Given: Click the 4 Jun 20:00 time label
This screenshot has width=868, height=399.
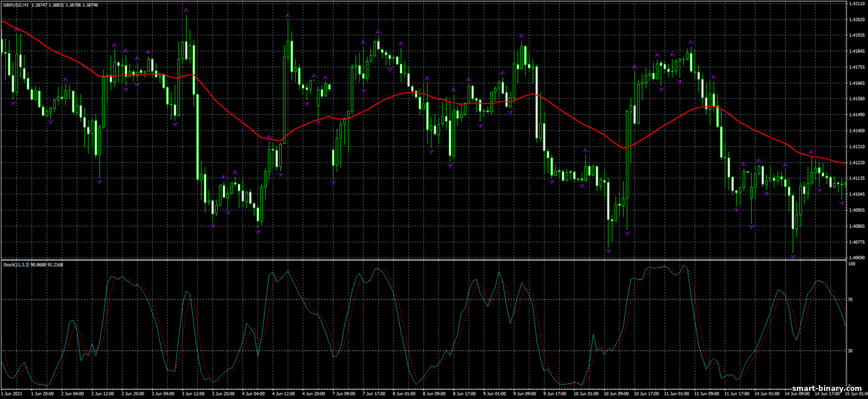Looking at the screenshot, I should click(x=313, y=394).
